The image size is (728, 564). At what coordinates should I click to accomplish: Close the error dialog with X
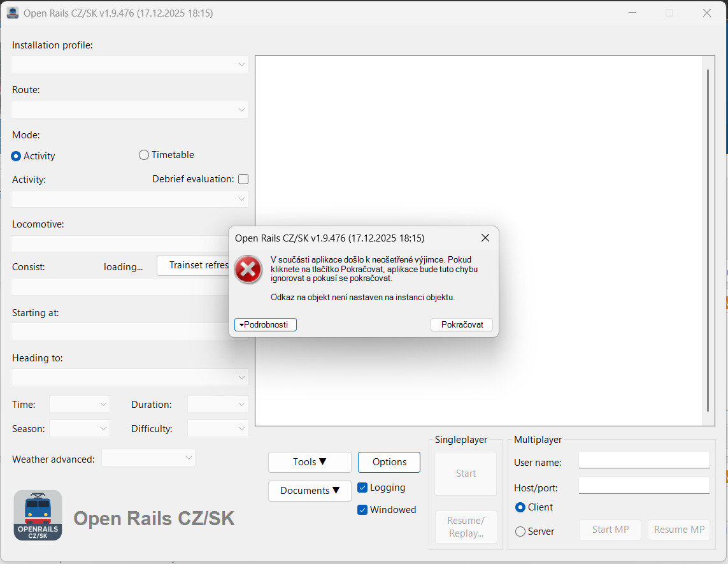(x=485, y=238)
